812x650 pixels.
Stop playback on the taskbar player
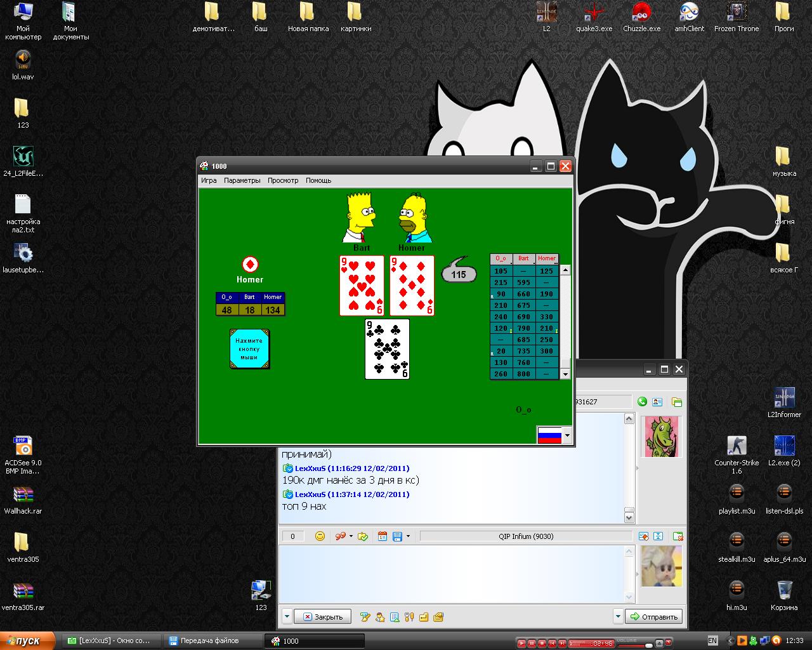pos(542,643)
